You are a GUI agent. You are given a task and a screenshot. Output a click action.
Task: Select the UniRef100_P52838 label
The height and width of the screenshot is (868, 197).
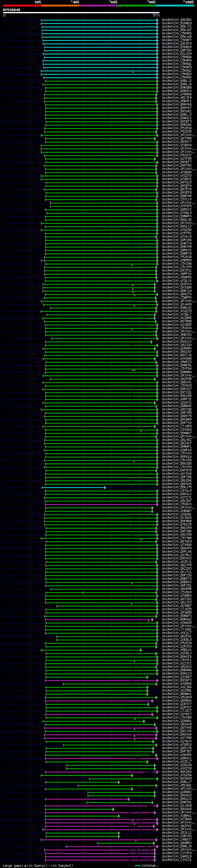click(x=177, y=257)
